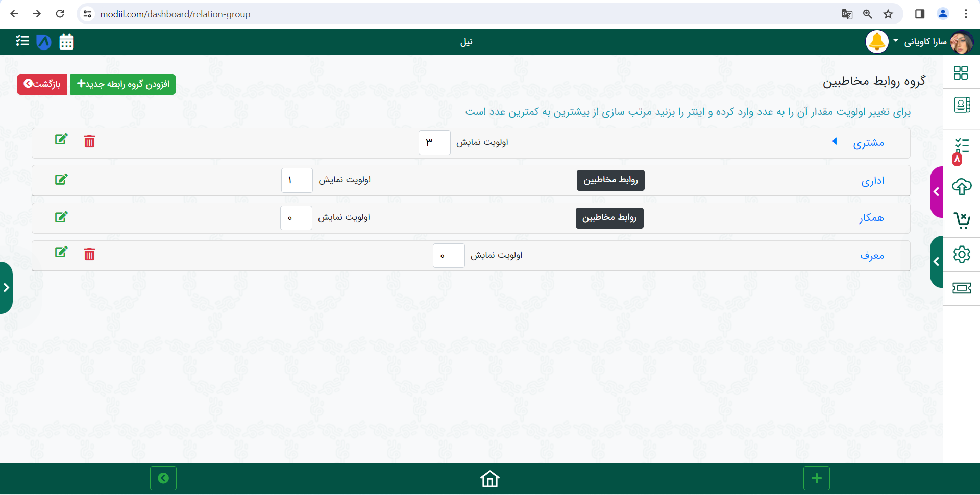The image size is (980, 495).
Task: Open the cloud upload sidebar icon
Action: tap(962, 187)
